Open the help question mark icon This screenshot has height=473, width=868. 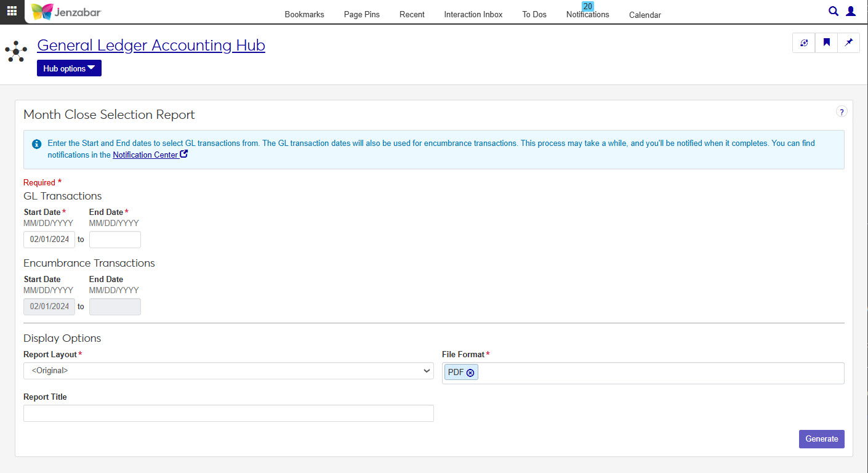click(x=842, y=111)
